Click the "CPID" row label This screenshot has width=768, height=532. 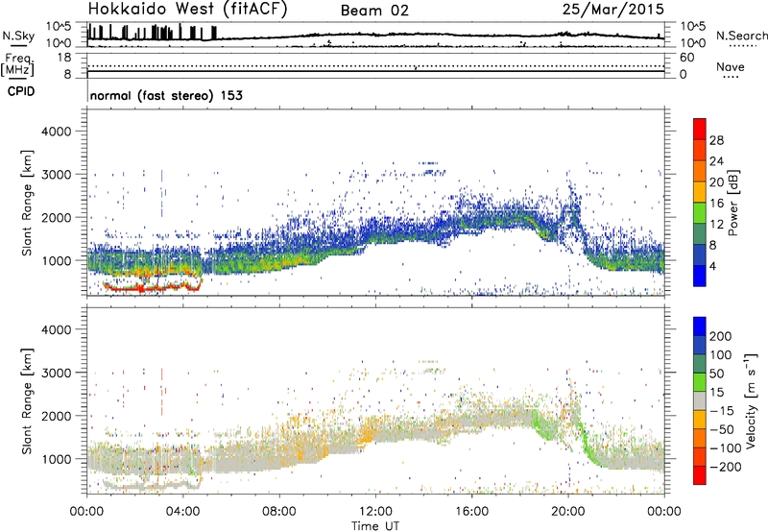[20, 91]
